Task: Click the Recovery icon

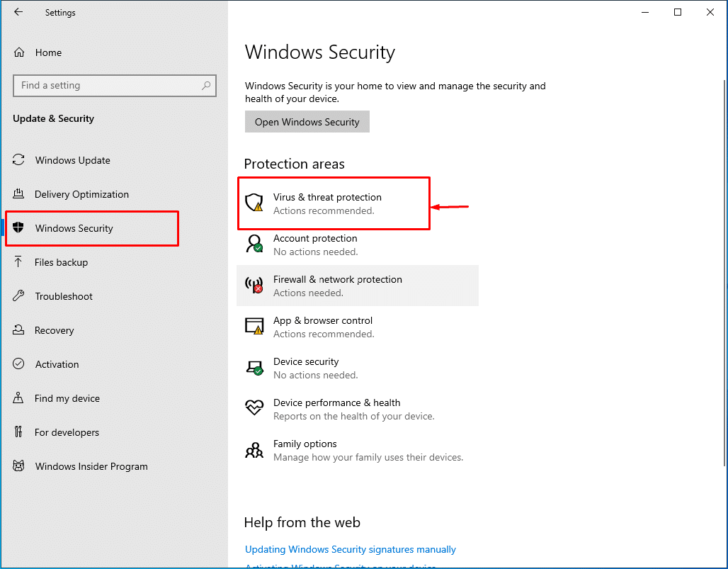Action: click(x=18, y=329)
